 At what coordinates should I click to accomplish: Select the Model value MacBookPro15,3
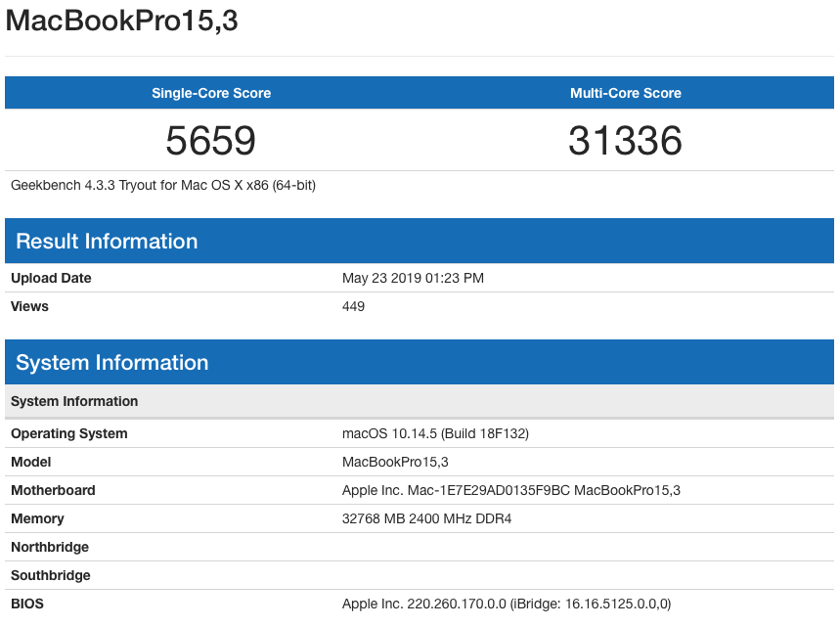(x=395, y=462)
